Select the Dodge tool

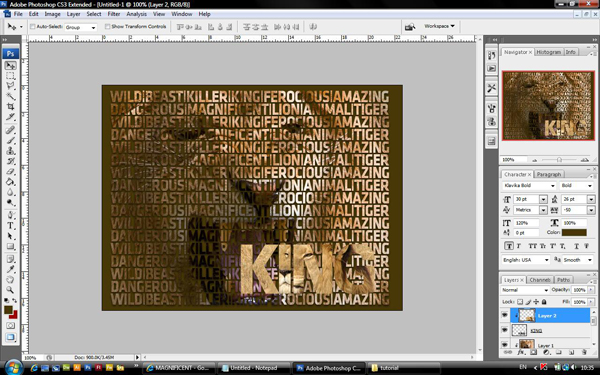click(10, 202)
